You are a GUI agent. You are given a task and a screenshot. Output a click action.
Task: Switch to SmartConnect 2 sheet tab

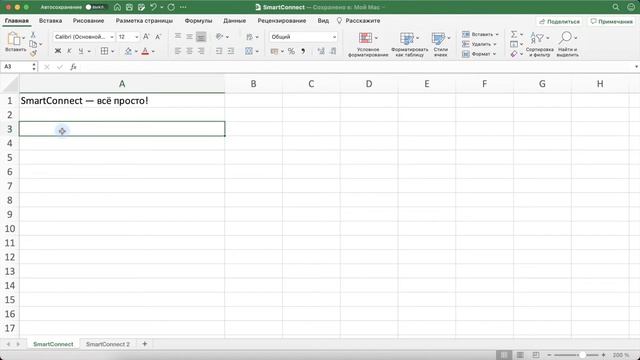(x=108, y=344)
